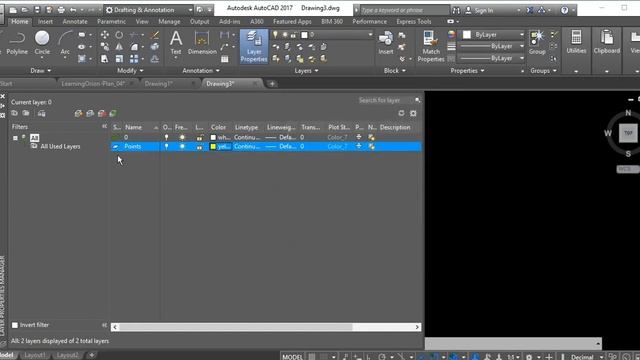The width and height of the screenshot is (640, 360).
Task: Click the New Property Filter icon
Action: (x=15, y=113)
